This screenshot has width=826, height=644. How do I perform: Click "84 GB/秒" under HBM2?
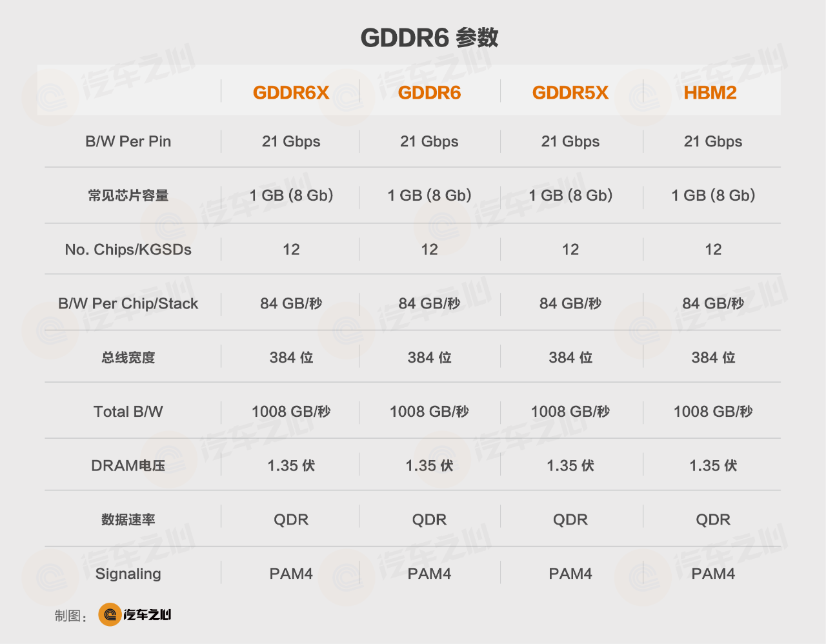[x=713, y=303]
